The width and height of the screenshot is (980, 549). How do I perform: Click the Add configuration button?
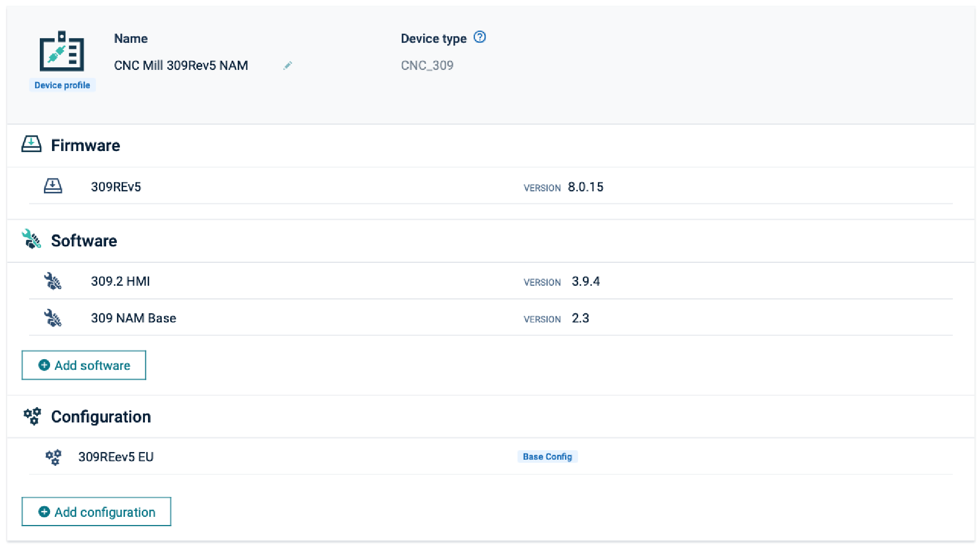tap(96, 511)
